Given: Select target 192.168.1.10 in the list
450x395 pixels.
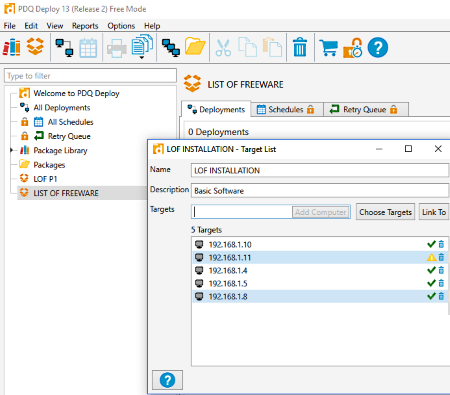Looking at the screenshot, I should [320, 244].
